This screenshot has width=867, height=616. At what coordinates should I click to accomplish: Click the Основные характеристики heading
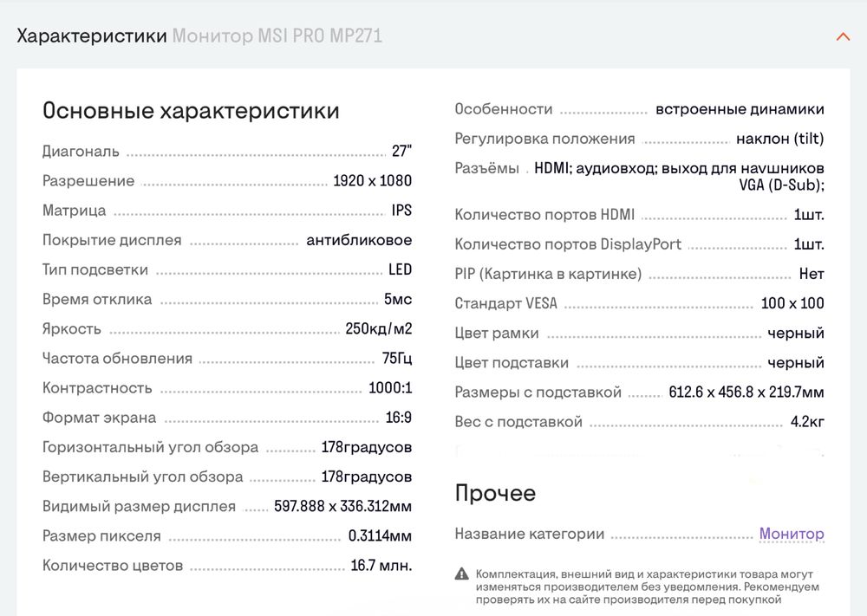pos(191,111)
